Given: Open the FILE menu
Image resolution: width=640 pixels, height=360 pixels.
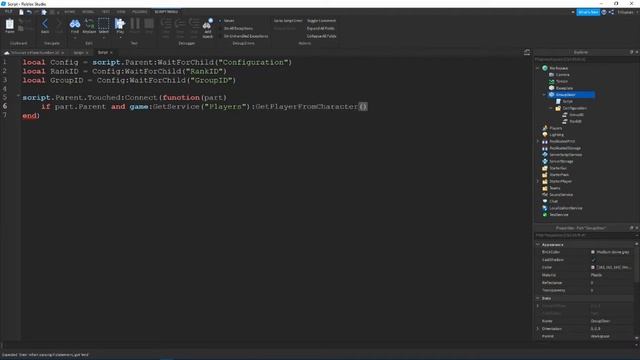Looking at the screenshot, I should (x=9, y=12).
